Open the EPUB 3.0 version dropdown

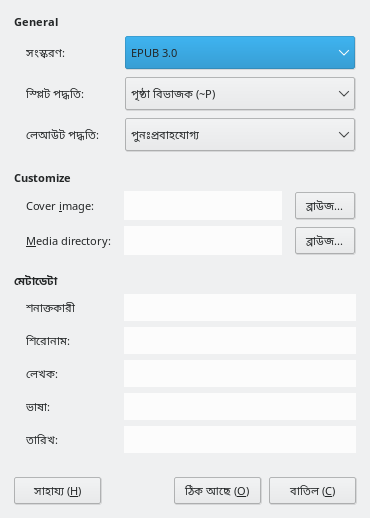coord(240,53)
